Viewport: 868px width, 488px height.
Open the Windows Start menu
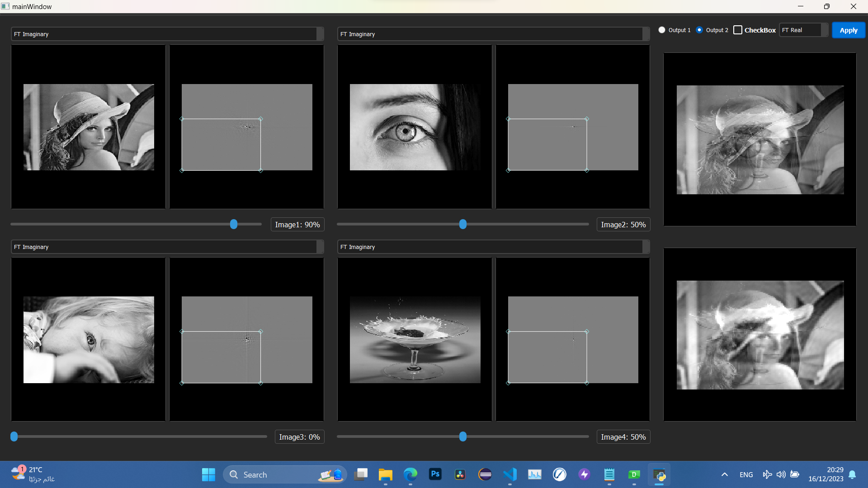208,474
